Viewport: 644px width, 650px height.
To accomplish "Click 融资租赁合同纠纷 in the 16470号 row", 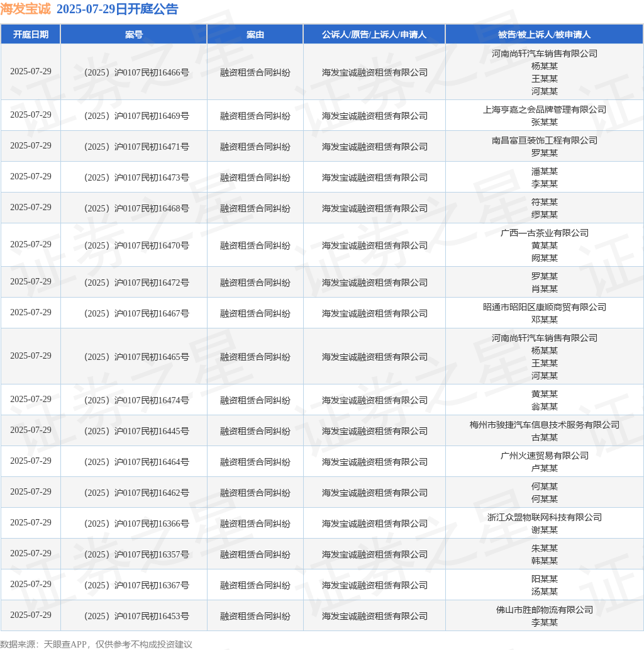I will (255, 246).
